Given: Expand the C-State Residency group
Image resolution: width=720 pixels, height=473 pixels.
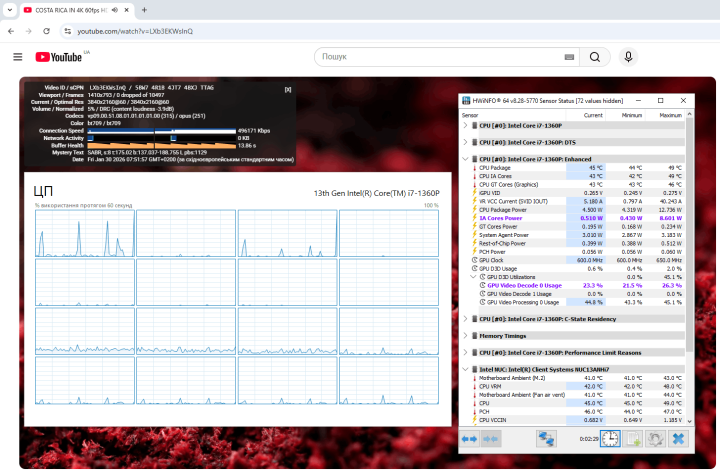Looking at the screenshot, I should [465, 319].
